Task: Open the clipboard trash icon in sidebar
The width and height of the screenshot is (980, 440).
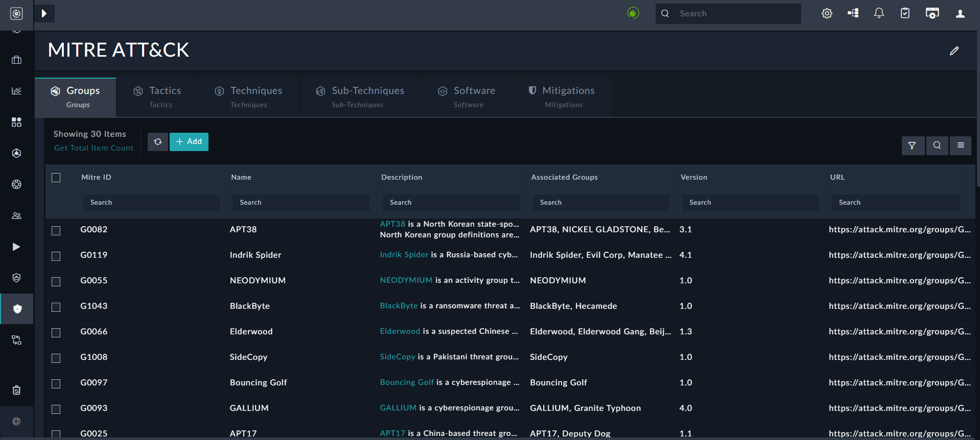Action: pos(16,390)
